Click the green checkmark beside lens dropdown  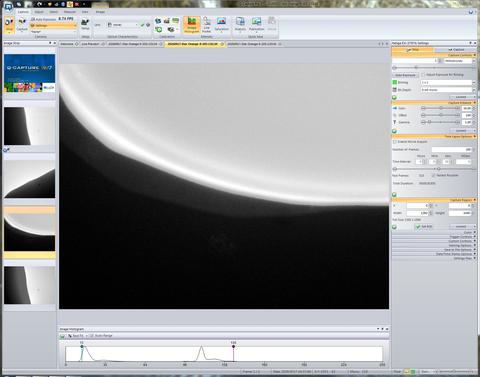pos(142,25)
